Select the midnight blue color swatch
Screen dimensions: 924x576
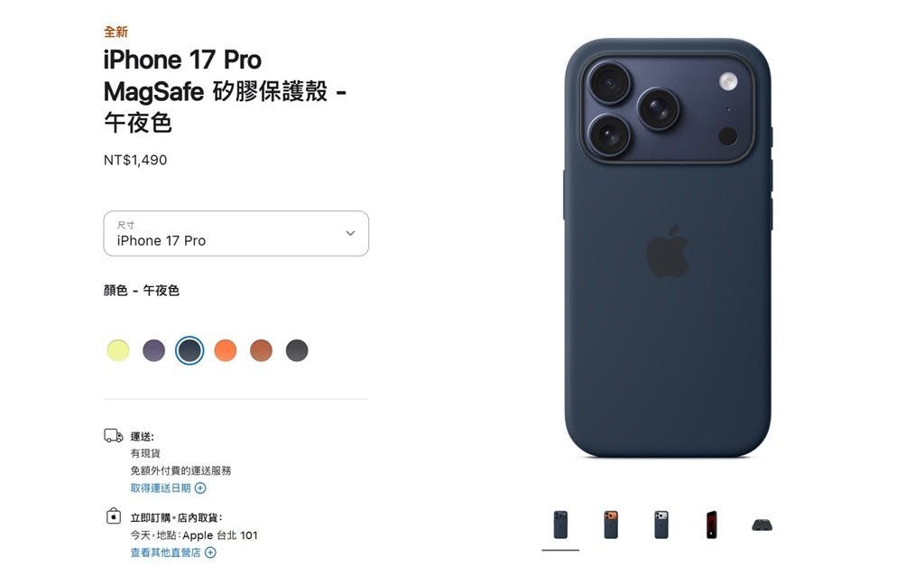[189, 350]
